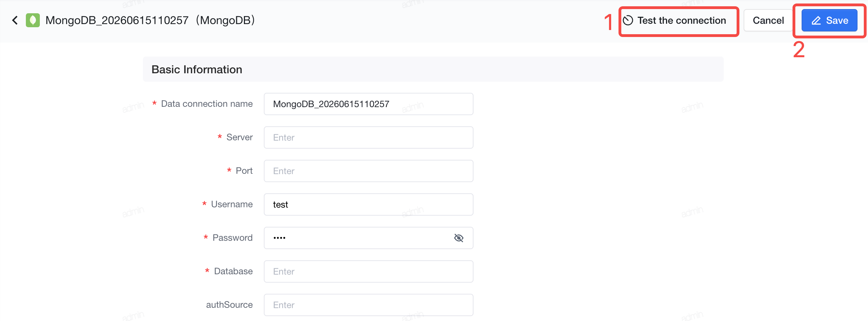Click into the Server input field

click(369, 137)
